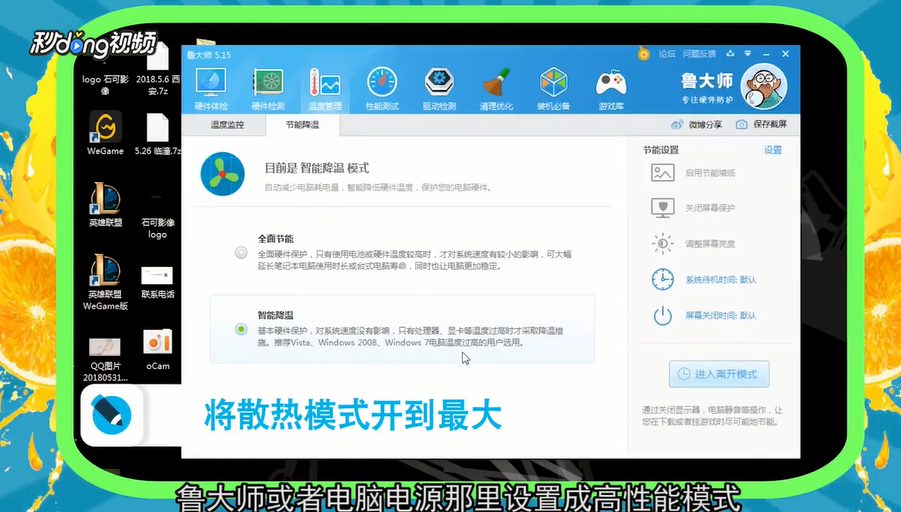Click the gold medal icon in title bar
The image size is (901, 512).
644,54
